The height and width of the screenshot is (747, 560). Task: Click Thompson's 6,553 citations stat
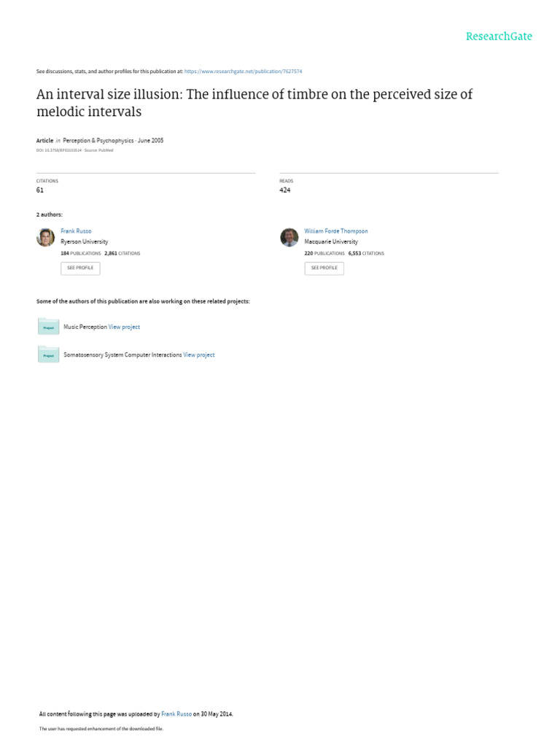[x=366, y=253]
